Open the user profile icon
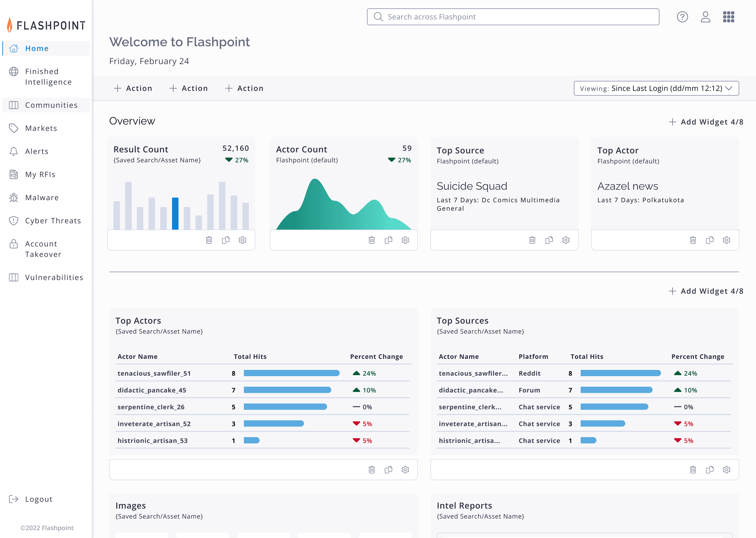The height and width of the screenshot is (538, 756). coord(705,17)
